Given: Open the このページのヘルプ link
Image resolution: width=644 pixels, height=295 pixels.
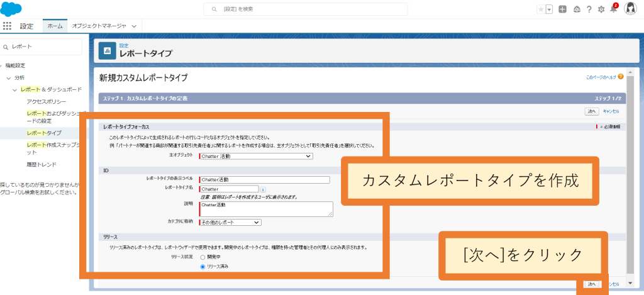Looking at the screenshot, I should [x=601, y=76].
